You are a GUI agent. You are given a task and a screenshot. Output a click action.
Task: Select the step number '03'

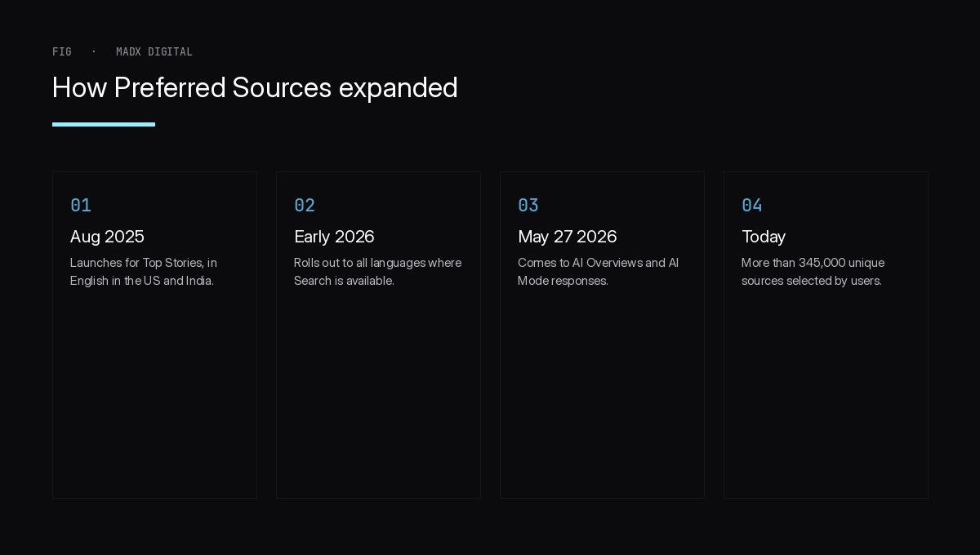click(x=528, y=205)
